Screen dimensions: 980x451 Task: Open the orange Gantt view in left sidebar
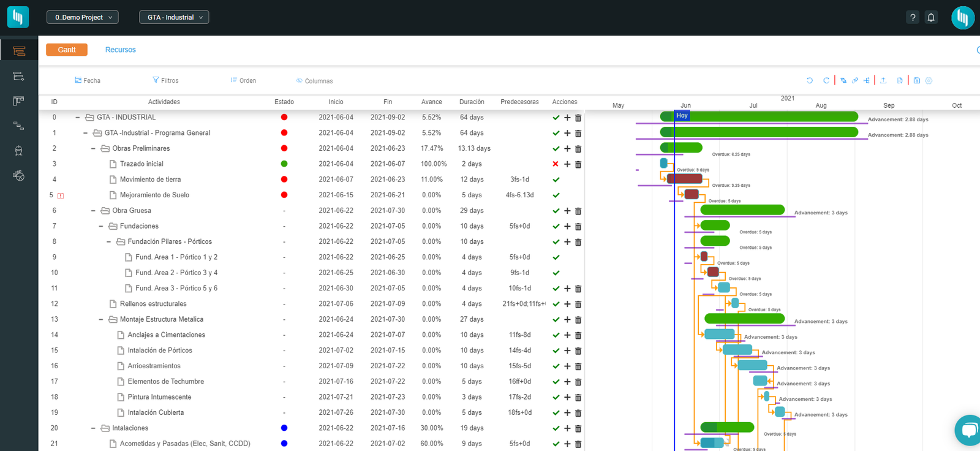click(x=19, y=51)
